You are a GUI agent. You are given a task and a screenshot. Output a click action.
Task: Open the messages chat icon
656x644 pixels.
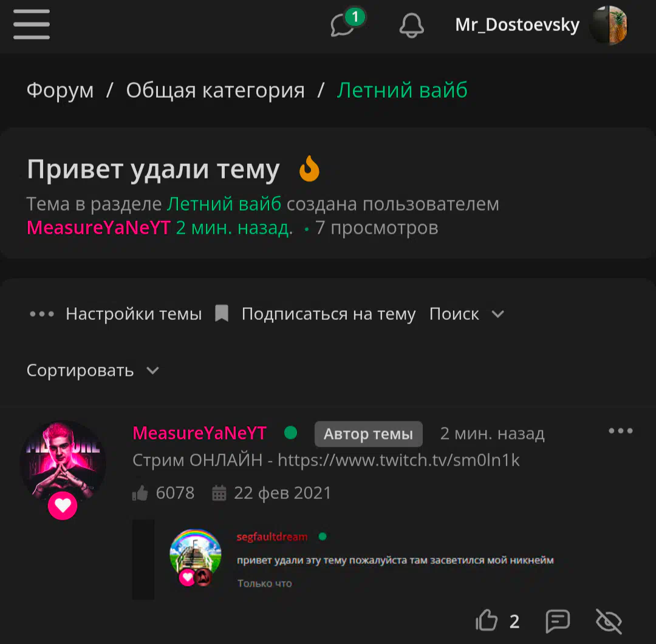[342, 25]
